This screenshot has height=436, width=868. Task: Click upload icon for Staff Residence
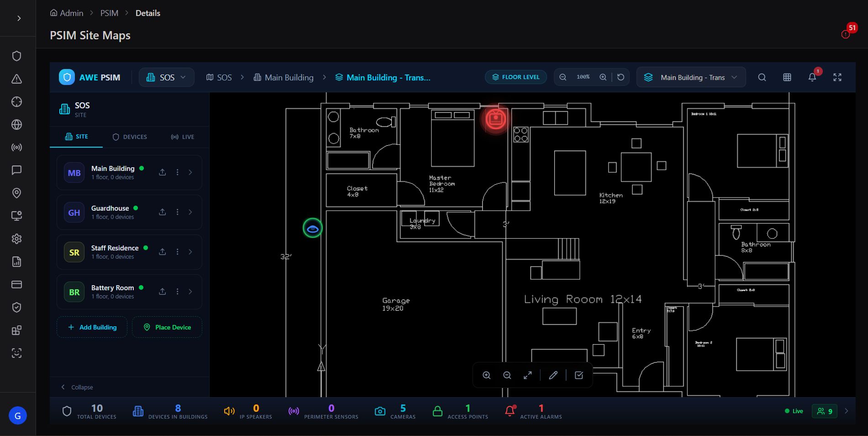(162, 252)
